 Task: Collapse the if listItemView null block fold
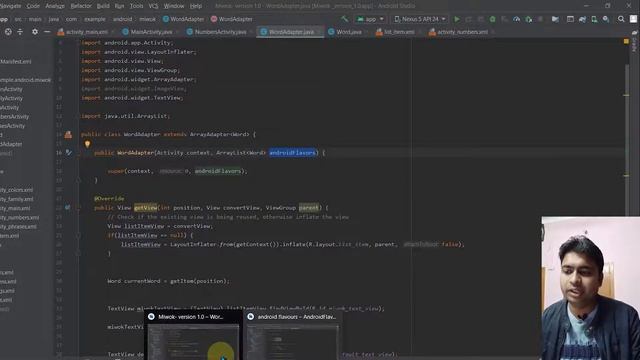(78, 235)
